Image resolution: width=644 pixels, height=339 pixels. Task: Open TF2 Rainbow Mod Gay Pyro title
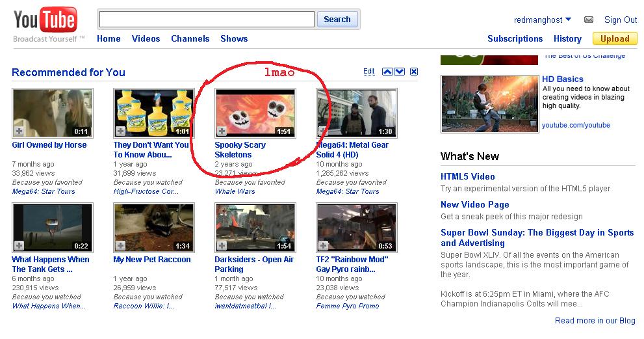pos(352,264)
